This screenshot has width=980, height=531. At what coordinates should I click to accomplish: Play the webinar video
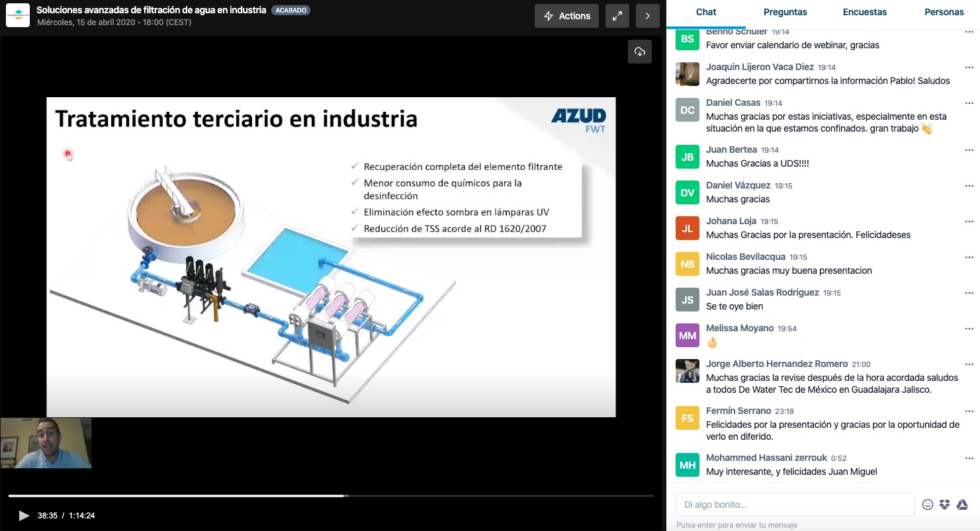(24, 516)
